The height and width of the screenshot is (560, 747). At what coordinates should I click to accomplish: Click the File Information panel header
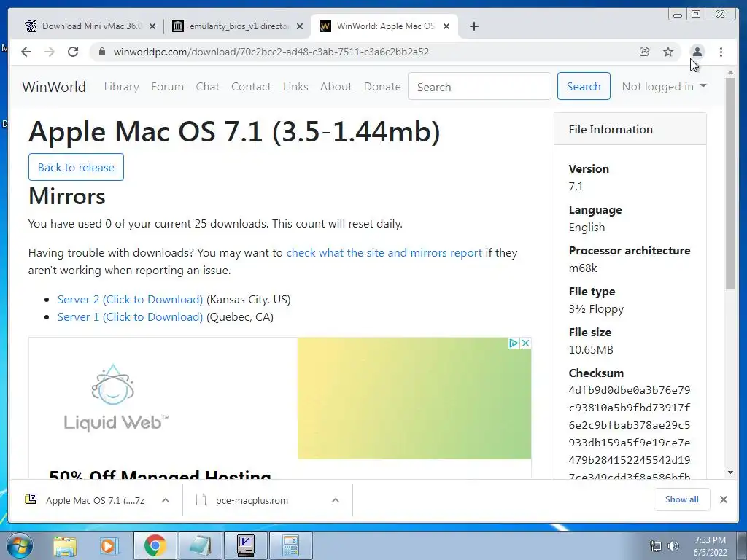[x=630, y=129]
